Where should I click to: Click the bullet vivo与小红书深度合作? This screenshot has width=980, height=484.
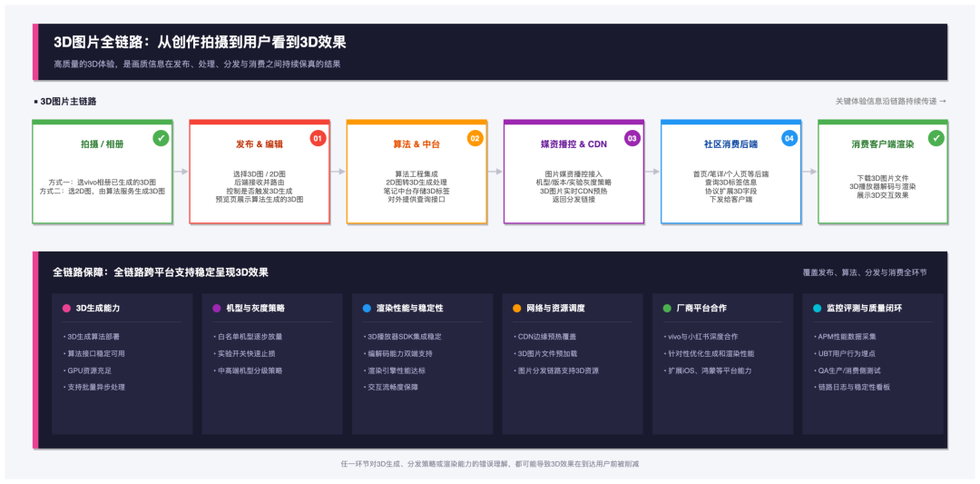pyautogui.click(x=702, y=336)
